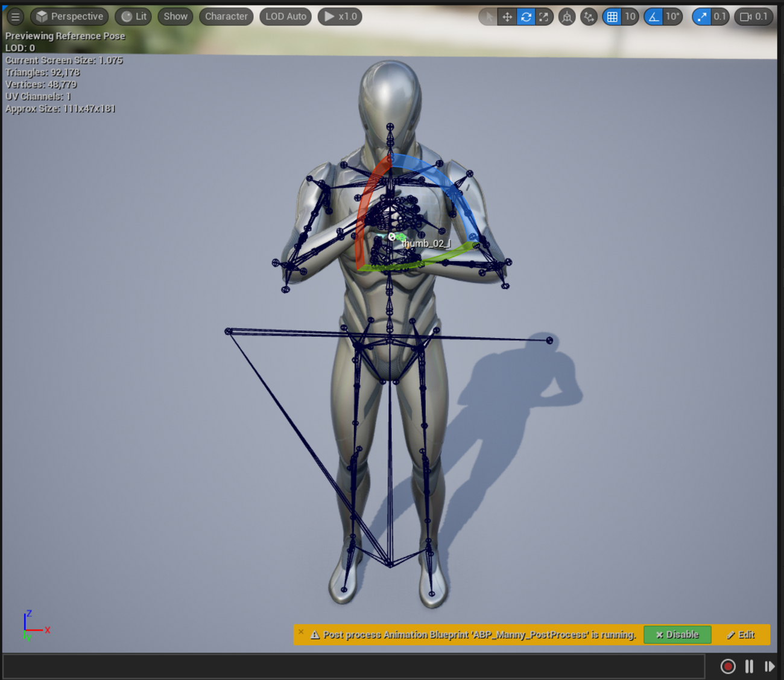Open the Perspective view mode dropdown
Screen dimensions: 784x680
(x=69, y=17)
